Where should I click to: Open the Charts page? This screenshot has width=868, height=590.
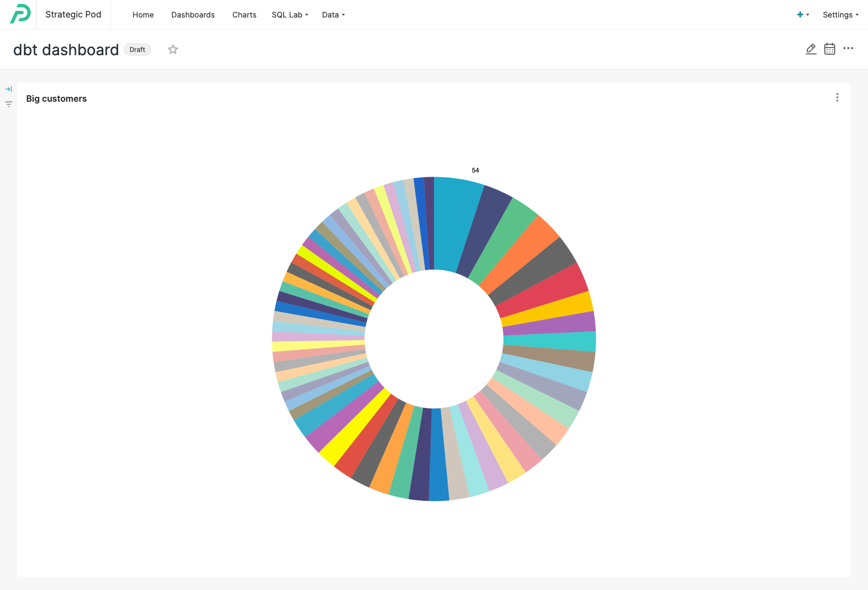click(x=244, y=15)
